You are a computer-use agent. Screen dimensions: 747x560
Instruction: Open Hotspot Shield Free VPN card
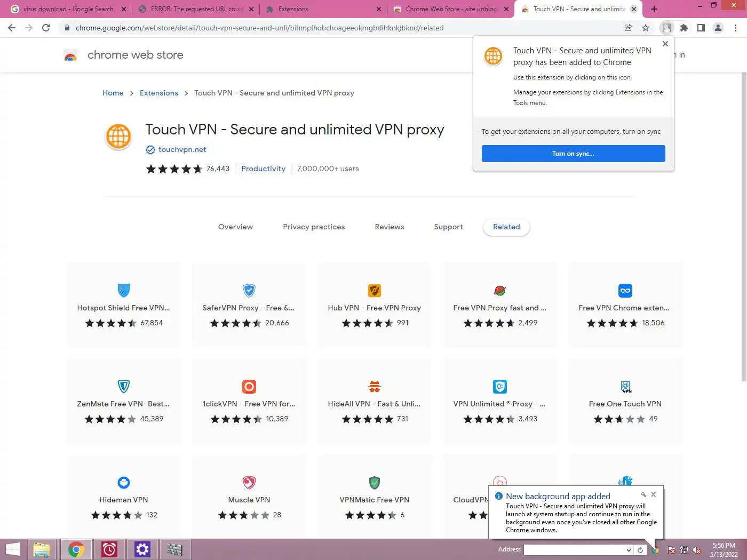point(123,305)
